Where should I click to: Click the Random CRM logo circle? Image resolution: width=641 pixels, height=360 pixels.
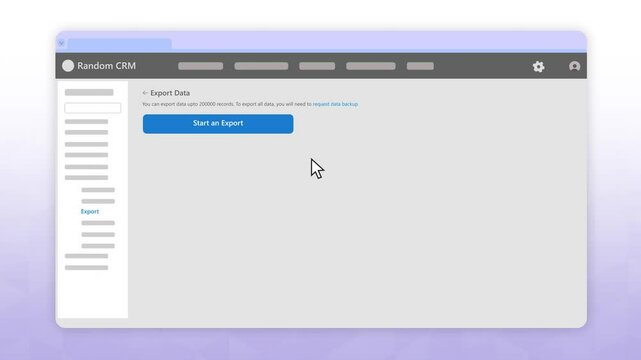coord(68,66)
